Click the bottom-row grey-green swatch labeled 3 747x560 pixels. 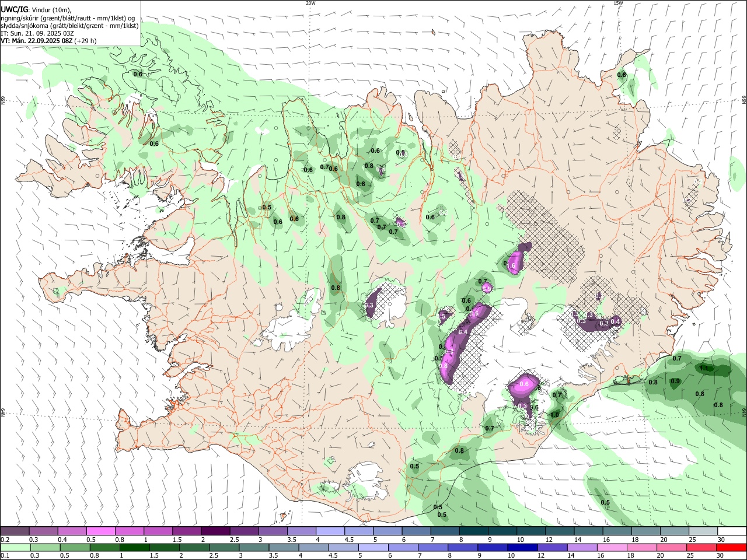[x=254, y=547]
